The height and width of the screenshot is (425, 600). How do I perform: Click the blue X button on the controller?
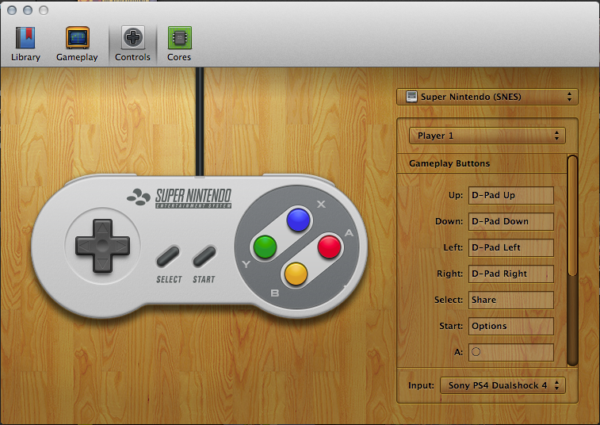298,220
